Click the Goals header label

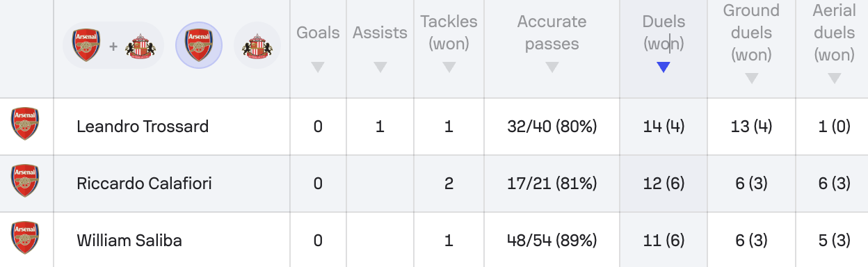(318, 33)
